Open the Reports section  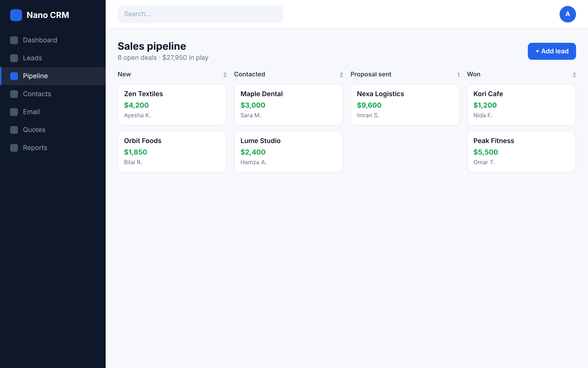click(53, 148)
